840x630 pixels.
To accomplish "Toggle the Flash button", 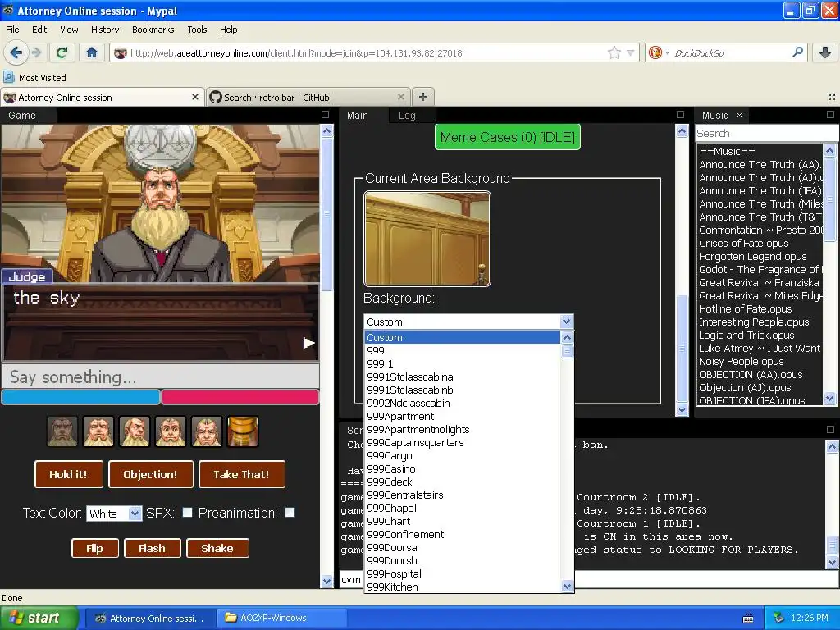I will pyautogui.click(x=152, y=548).
